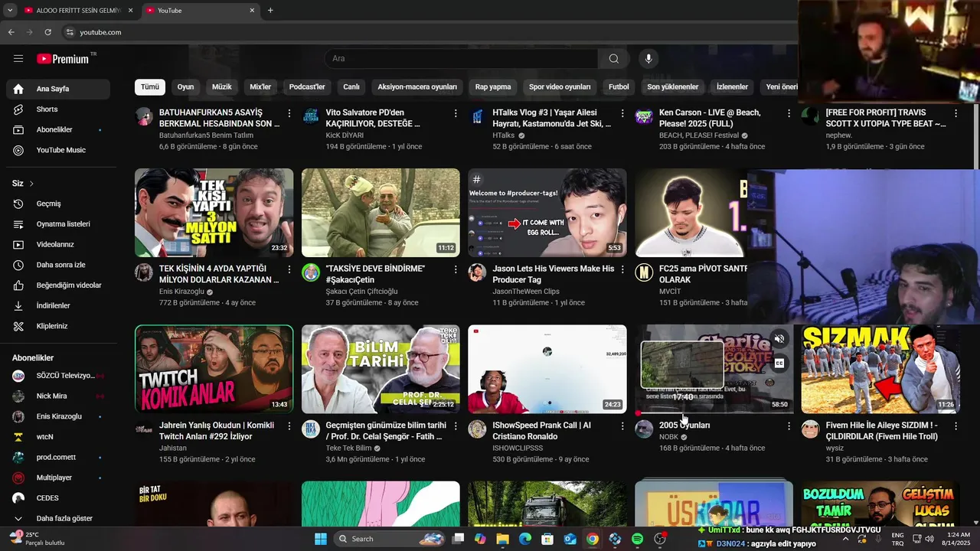The height and width of the screenshot is (551, 980).
Task: Open İndirilenler in sidebar
Action: [x=58, y=305]
